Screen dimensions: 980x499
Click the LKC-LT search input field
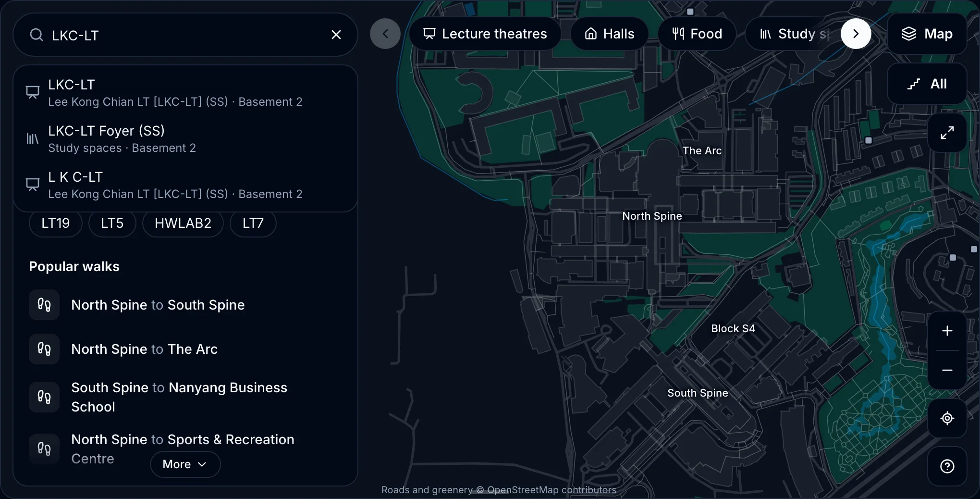pyautogui.click(x=185, y=35)
